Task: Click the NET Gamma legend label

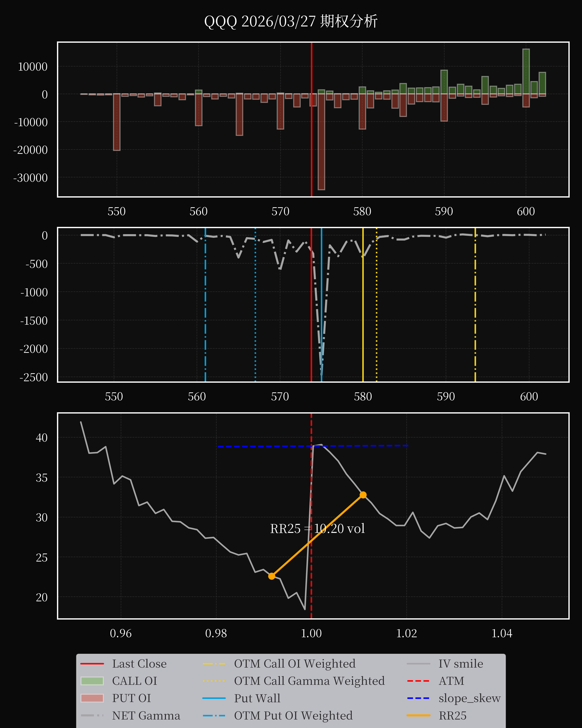Action: [x=146, y=716]
